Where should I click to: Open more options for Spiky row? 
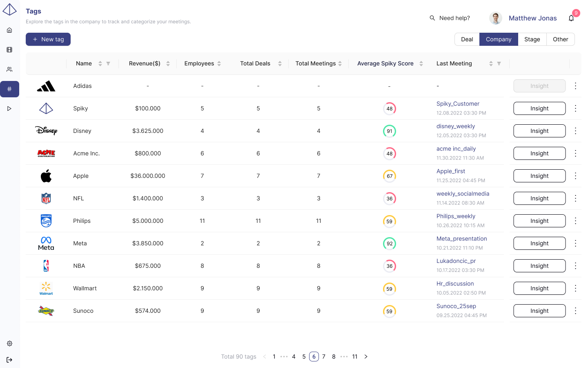click(575, 108)
